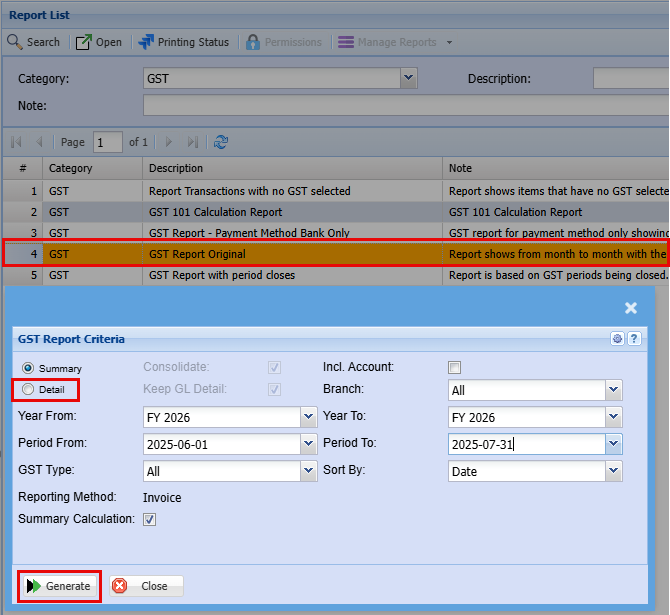
Task: Click the Close button in dialog
Action: (x=146, y=586)
